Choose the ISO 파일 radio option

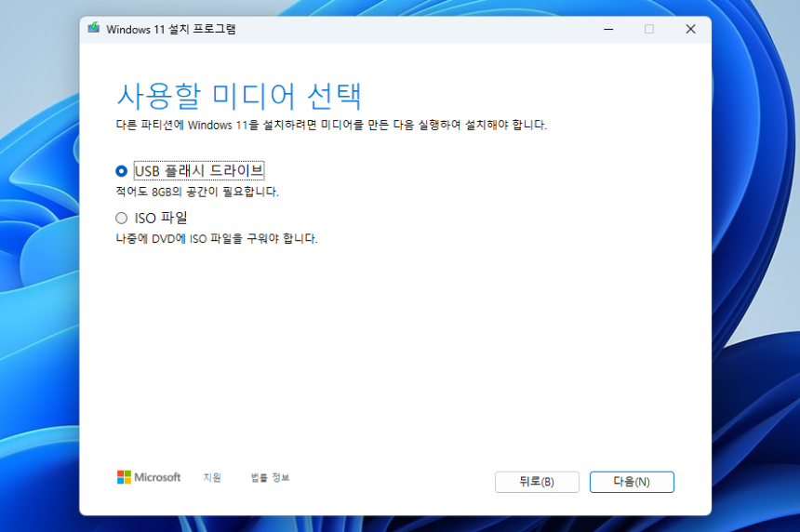tap(121, 219)
